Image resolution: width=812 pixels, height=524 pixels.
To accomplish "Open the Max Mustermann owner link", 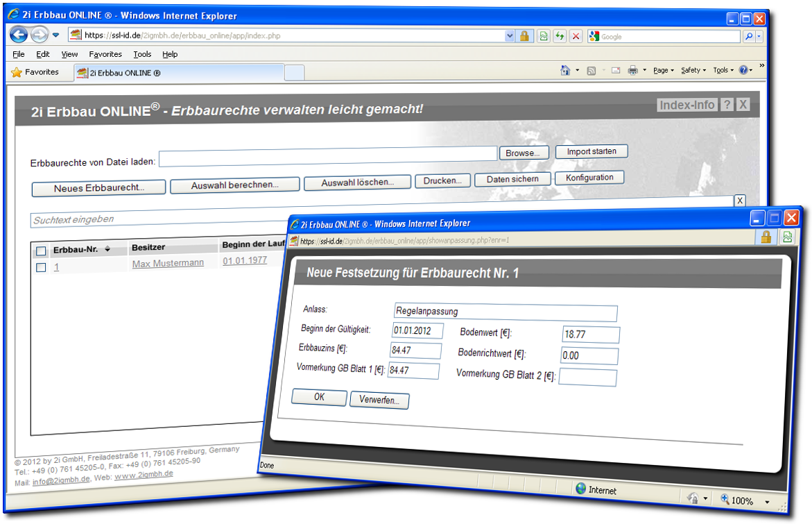I will pyautogui.click(x=168, y=264).
